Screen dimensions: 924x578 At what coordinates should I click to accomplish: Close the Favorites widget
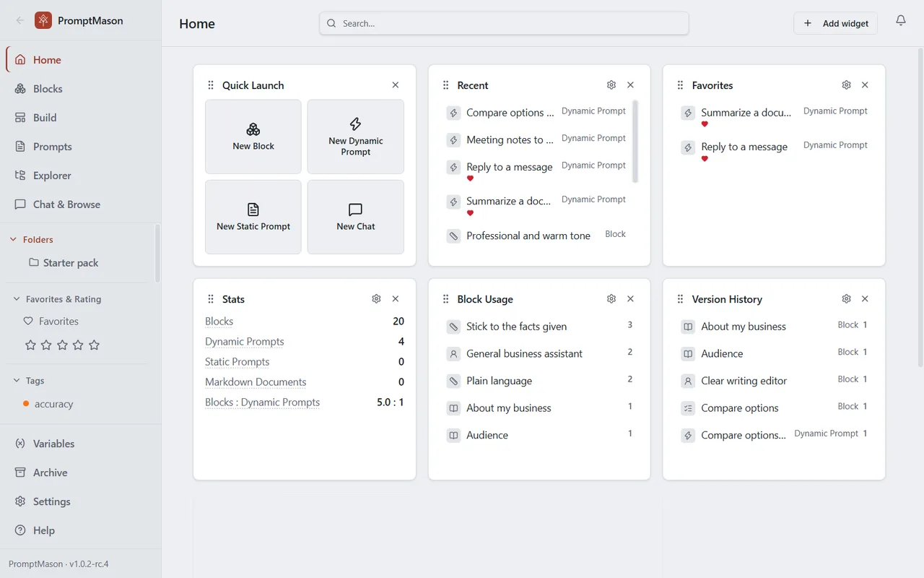point(866,85)
